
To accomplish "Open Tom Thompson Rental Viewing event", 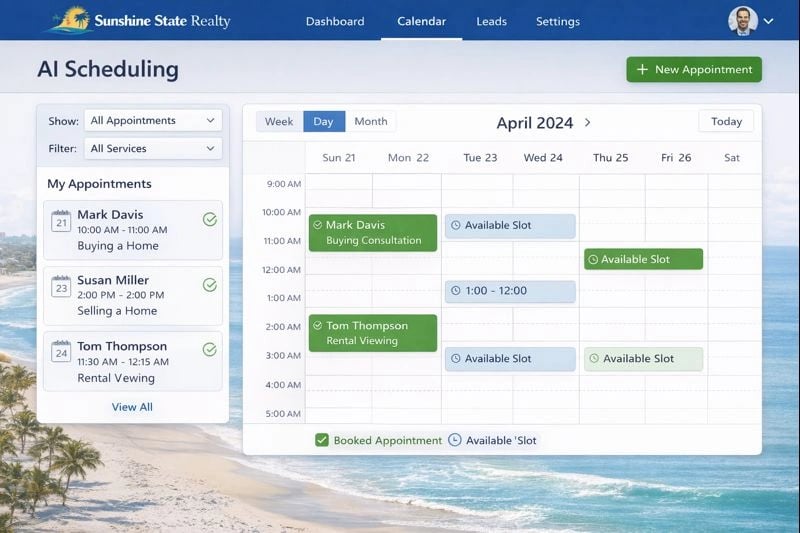I will 373,333.
